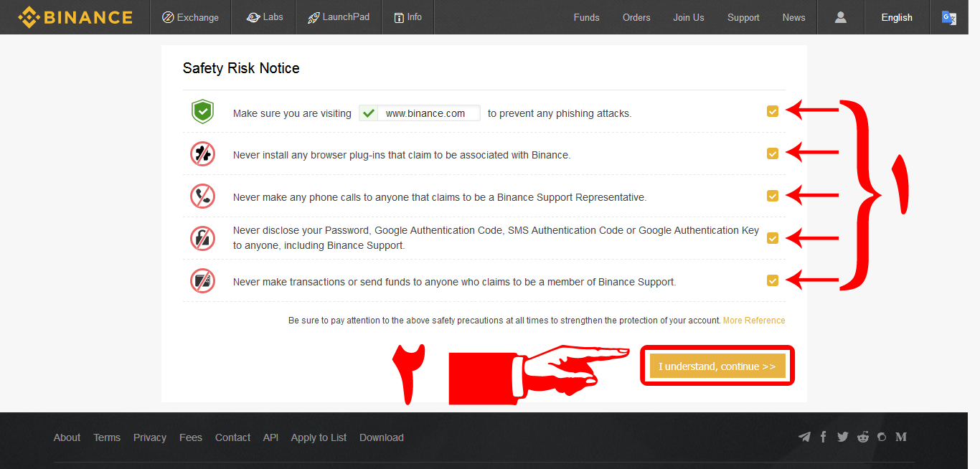
Task: Click the 'Never install any browser plug-ins' text
Action: coord(402,155)
